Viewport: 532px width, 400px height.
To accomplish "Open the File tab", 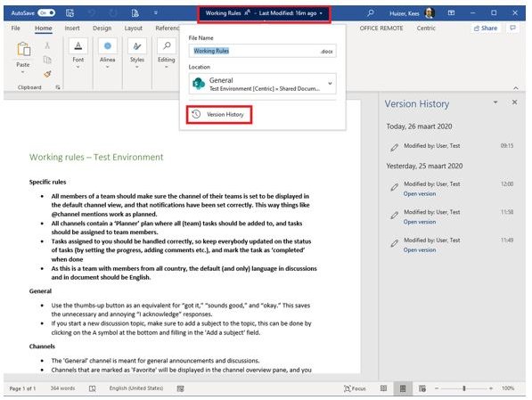I will point(16,28).
